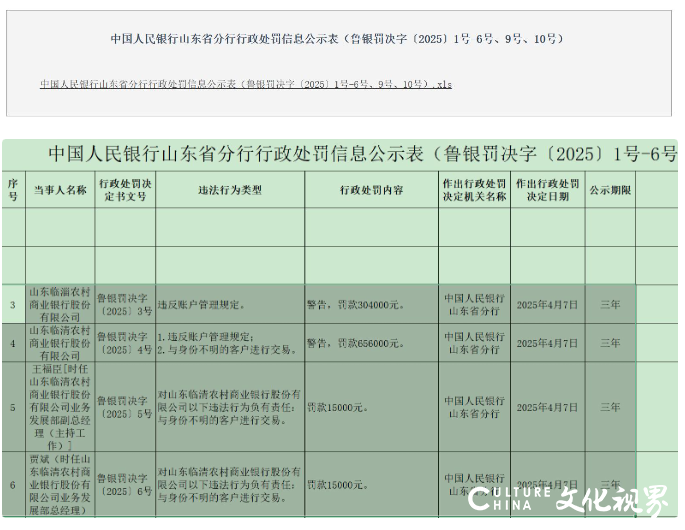
Task: Click row 5's 2025年4月7日 date cell
Action: (548, 407)
